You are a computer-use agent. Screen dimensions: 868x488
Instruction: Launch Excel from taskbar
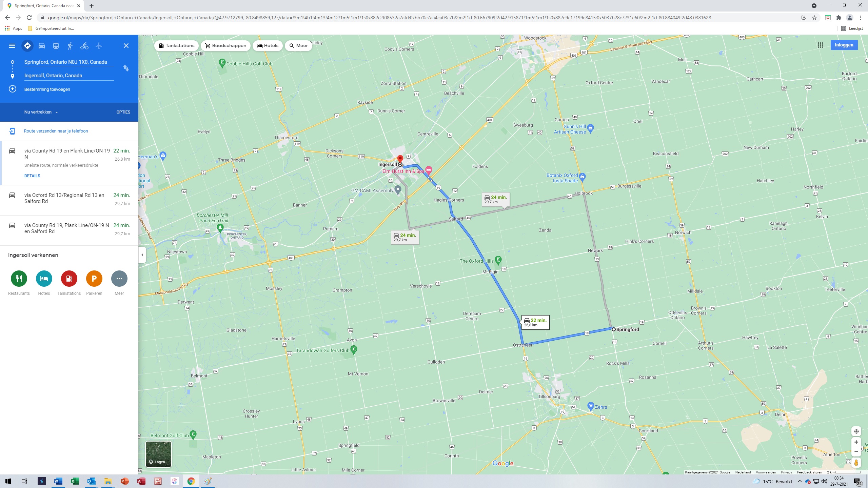tap(75, 481)
